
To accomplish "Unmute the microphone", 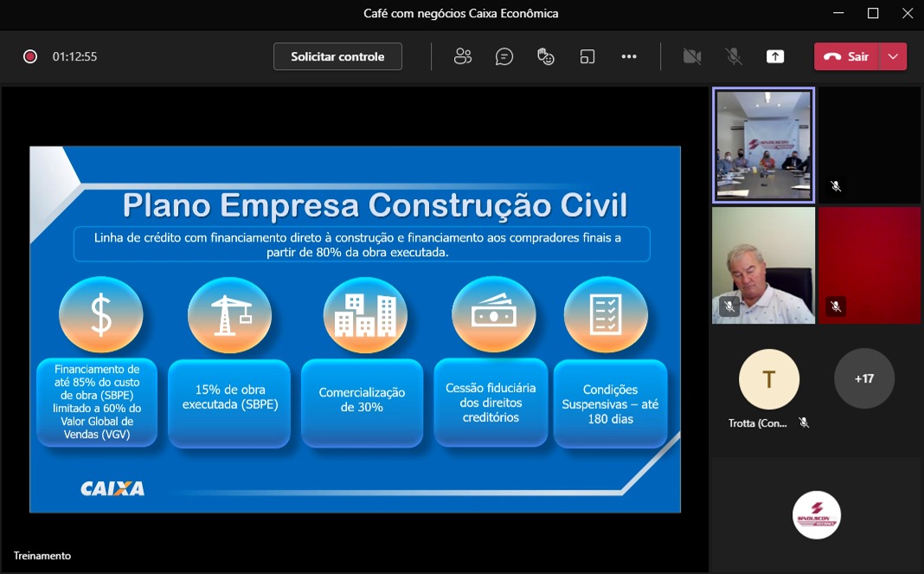I will [x=734, y=56].
